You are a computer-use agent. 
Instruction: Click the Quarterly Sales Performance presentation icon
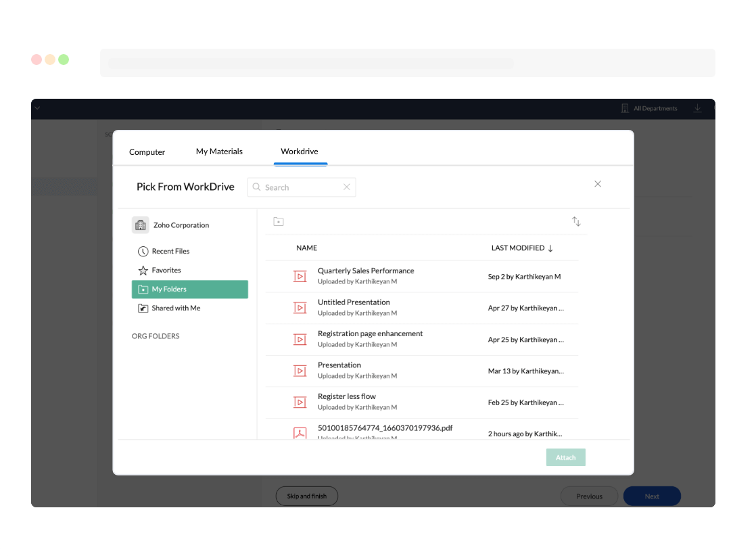coord(300,277)
